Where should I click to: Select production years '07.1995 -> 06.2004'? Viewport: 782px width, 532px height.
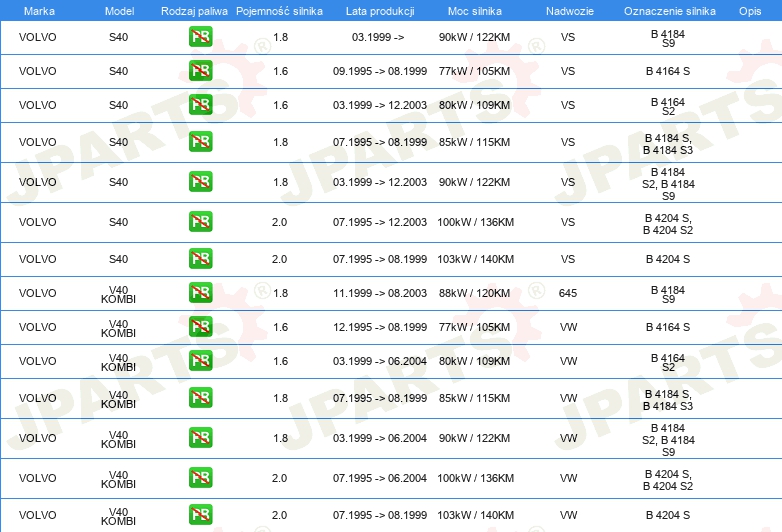click(x=380, y=478)
